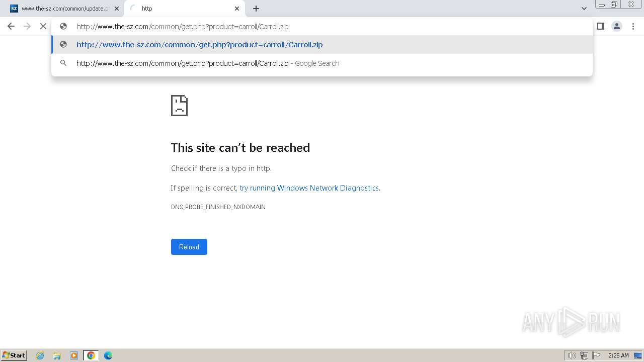The height and width of the screenshot is (362, 644).
Task: Switch to the www.the-sz.com/common/update tab
Action: coord(64,9)
